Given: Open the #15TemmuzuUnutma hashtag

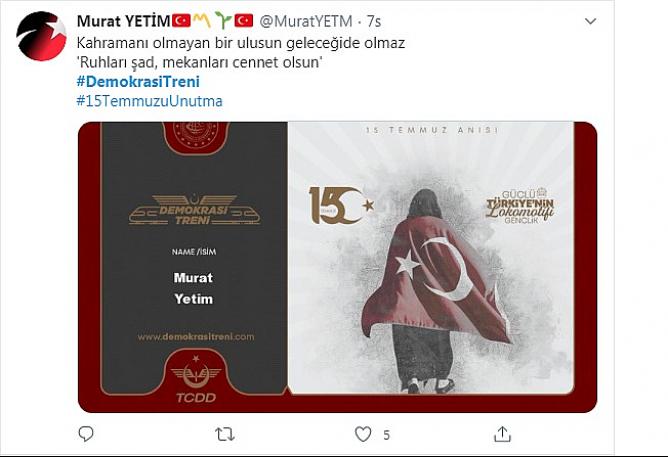Looking at the screenshot, I should [150, 101].
